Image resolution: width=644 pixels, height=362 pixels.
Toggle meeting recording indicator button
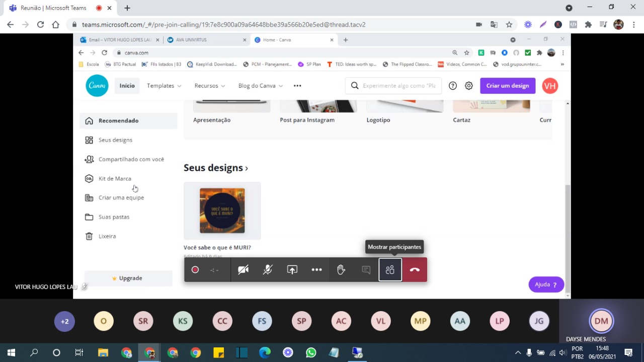(x=195, y=270)
